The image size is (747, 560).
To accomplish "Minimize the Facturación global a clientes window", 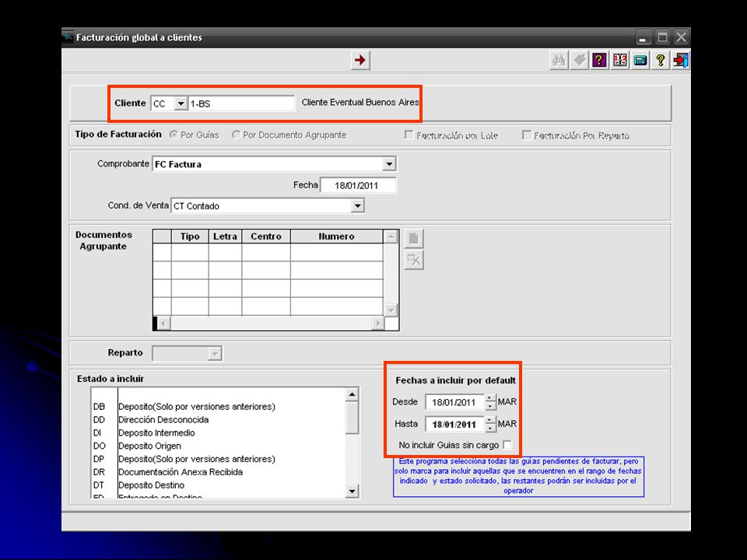I will pos(644,37).
